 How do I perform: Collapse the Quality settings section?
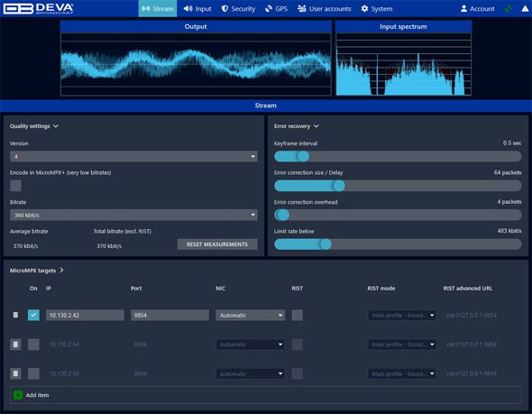34,126
